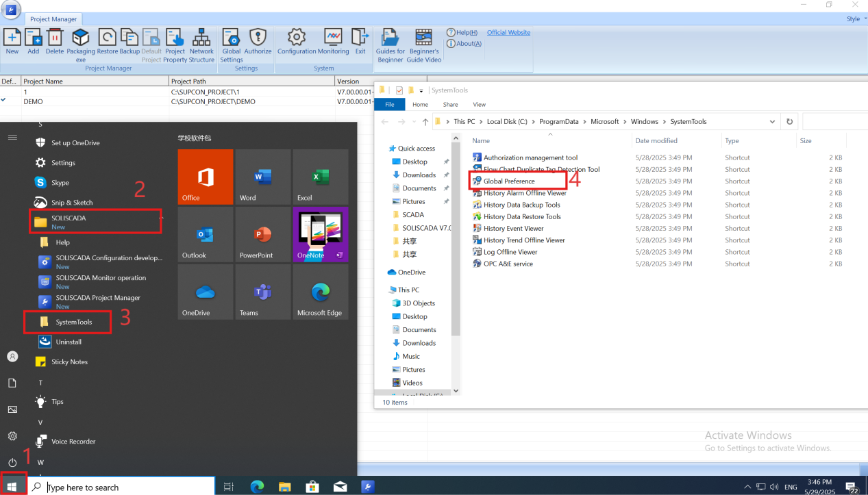This screenshot has height=495, width=868.
Task: Click the Up arrow in File Explorer
Action: click(x=425, y=122)
